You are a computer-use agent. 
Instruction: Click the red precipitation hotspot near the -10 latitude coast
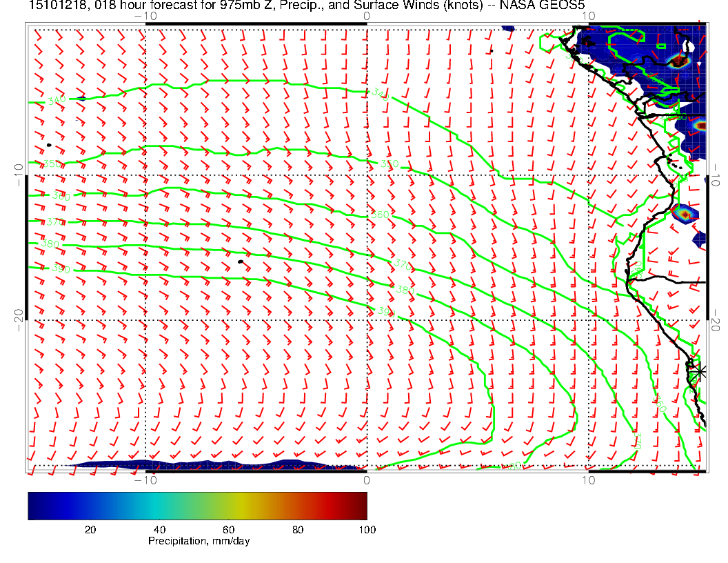[685, 214]
